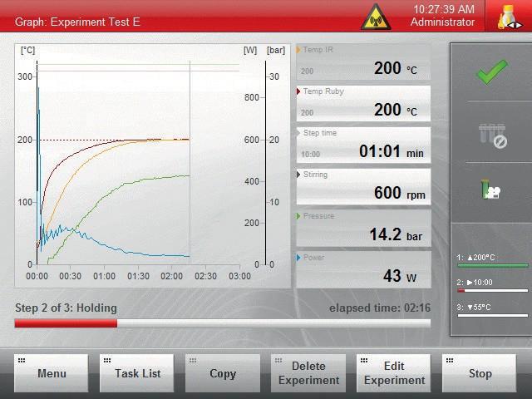532x399 pixels.
Task: Open the Step time parameter field
Action: tap(363, 146)
